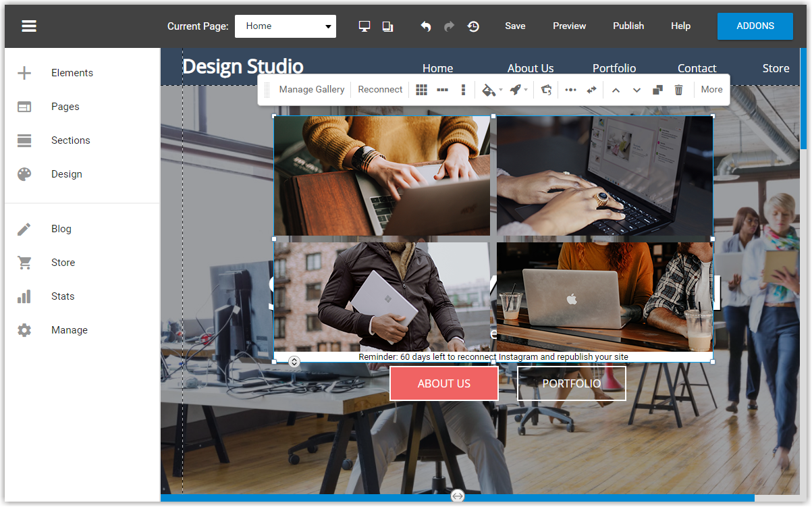Click the blue ADDONS button
Screen dimensions: 812x507
[x=755, y=26]
